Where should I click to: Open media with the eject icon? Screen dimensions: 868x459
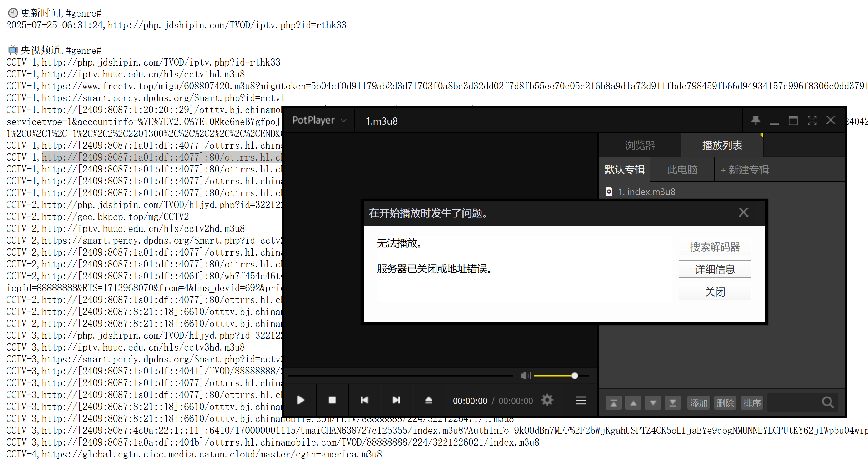click(x=428, y=400)
